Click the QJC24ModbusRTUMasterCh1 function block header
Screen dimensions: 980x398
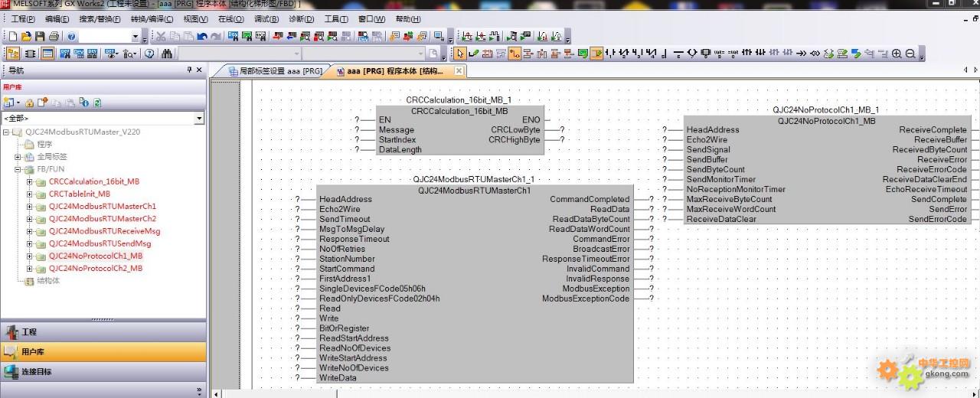pyautogui.click(x=474, y=191)
